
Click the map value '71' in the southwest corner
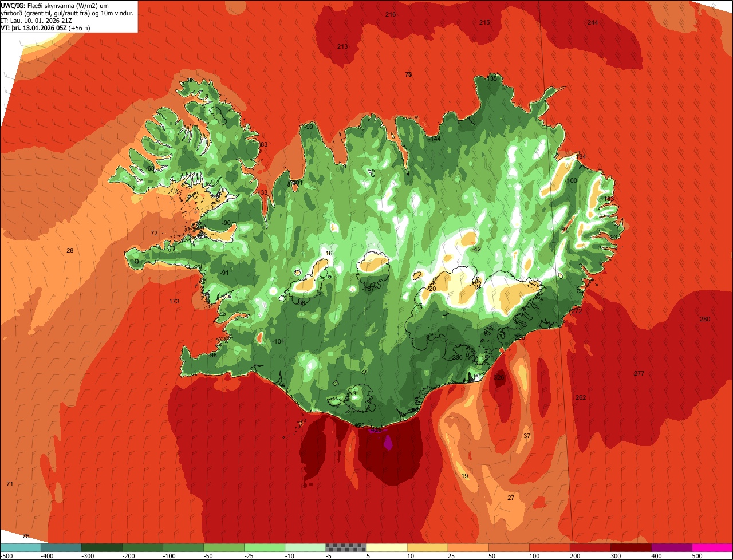(10, 484)
